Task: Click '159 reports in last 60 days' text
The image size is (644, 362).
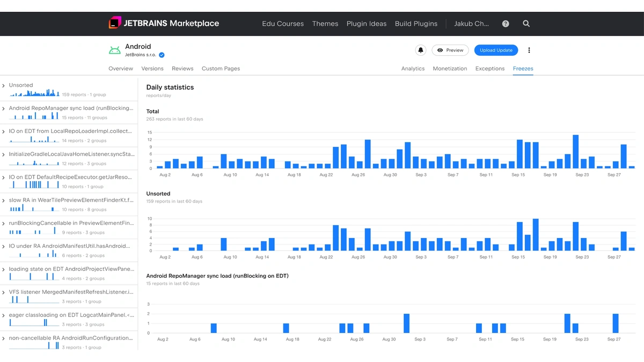Action: tap(174, 202)
